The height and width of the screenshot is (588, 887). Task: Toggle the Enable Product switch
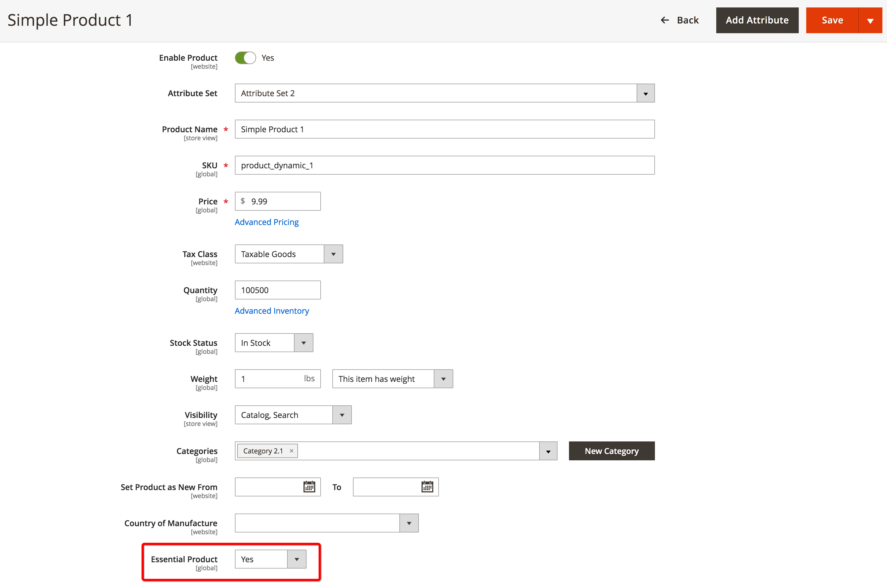point(246,58)
